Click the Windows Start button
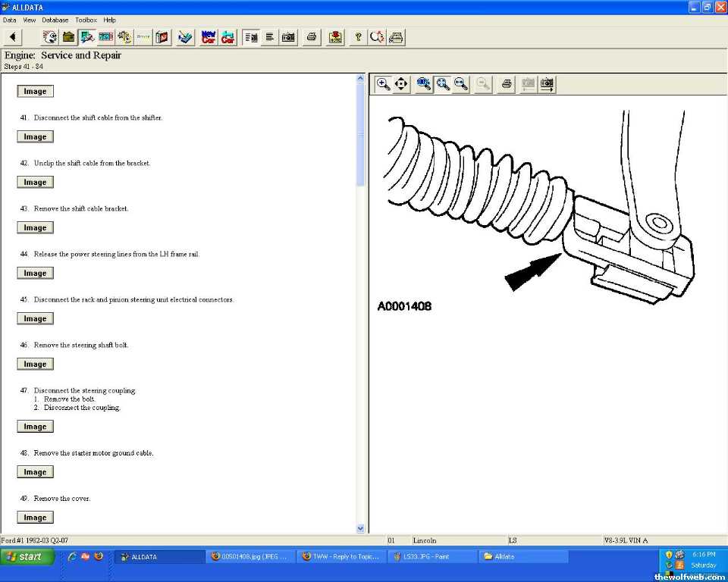Image resolution: width=728 pixels, height=582 pixels. [x=28, y=557]
